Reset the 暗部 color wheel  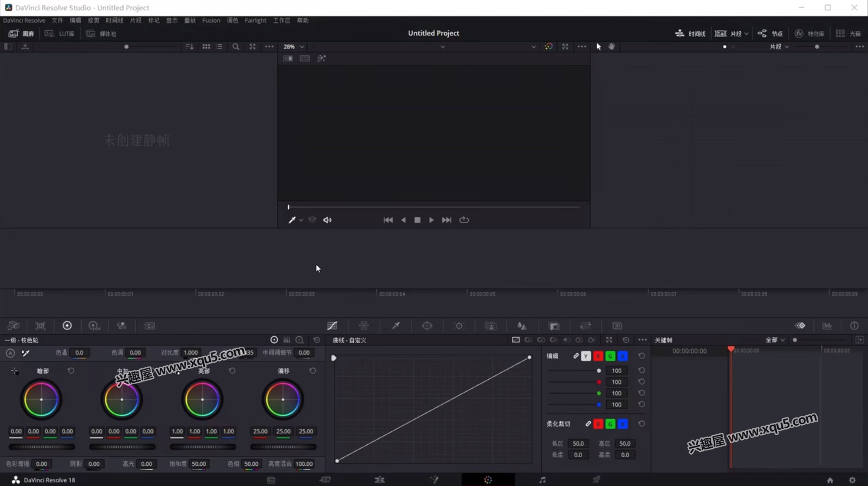click(71, 371)
